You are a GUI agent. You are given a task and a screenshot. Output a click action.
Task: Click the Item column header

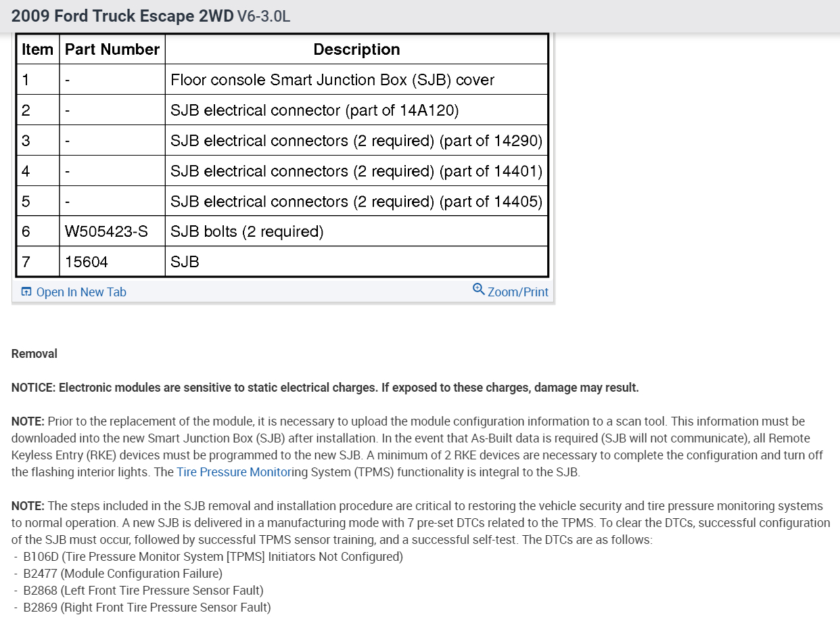click(38, 49)
